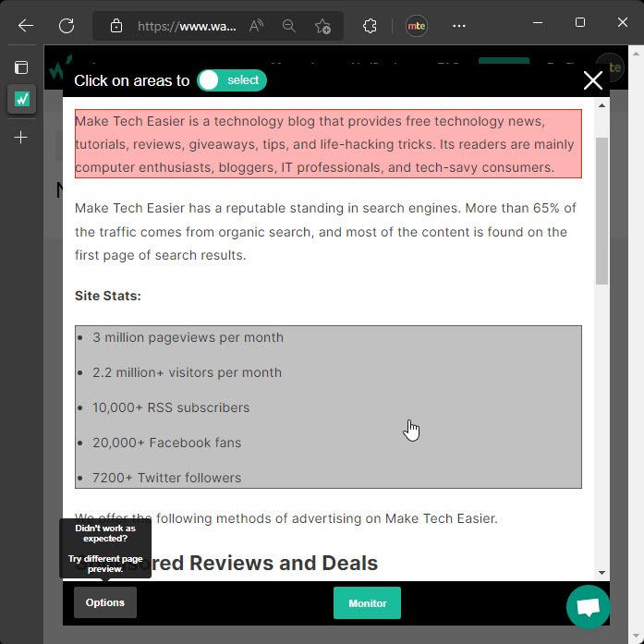This screenshot has width=644, height=644.
Task: Click the 'Site Stats:' heading
Action: (108, 296)
